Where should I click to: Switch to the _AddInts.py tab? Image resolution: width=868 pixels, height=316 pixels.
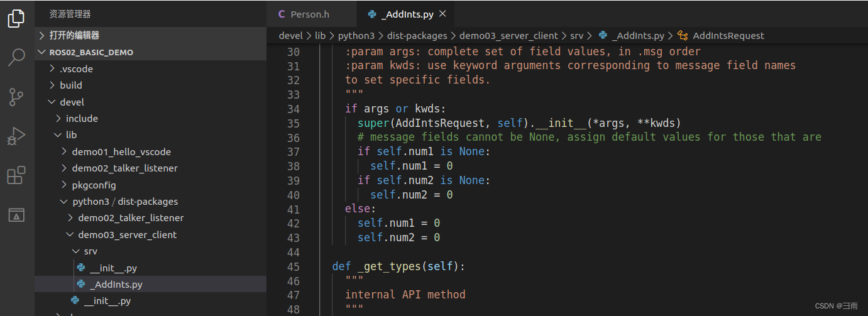(407, 14)
